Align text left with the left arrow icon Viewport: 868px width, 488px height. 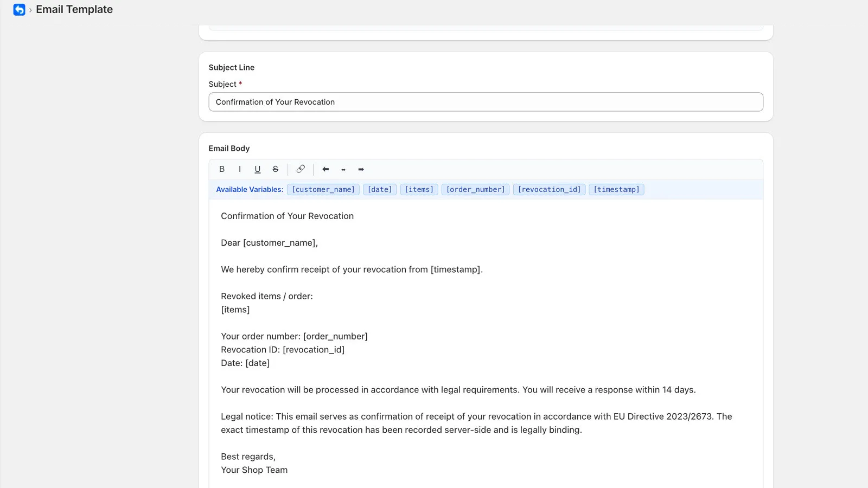tap(325, 169)
